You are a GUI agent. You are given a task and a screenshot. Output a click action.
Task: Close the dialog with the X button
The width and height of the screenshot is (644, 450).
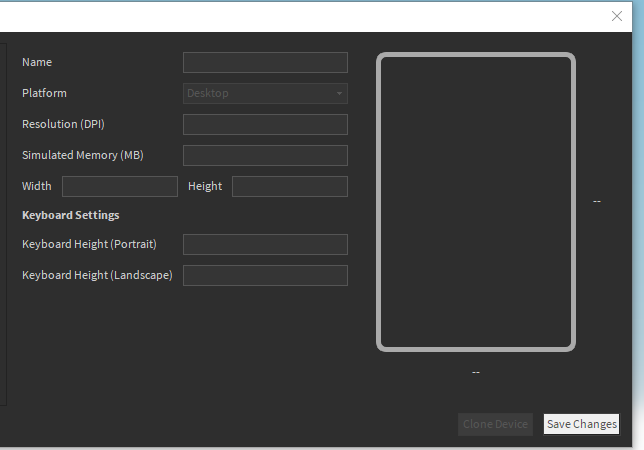click(x=616, y=16)
